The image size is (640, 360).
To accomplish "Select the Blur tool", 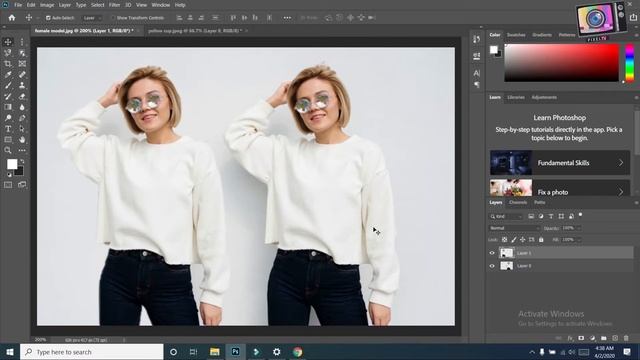I will [x=22, y=107].
